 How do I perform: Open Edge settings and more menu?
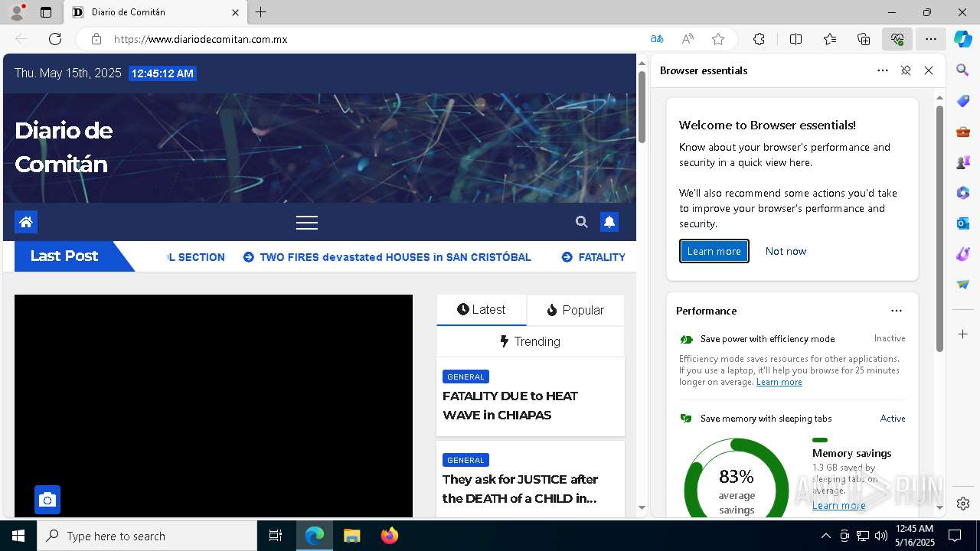click(931, 39)
